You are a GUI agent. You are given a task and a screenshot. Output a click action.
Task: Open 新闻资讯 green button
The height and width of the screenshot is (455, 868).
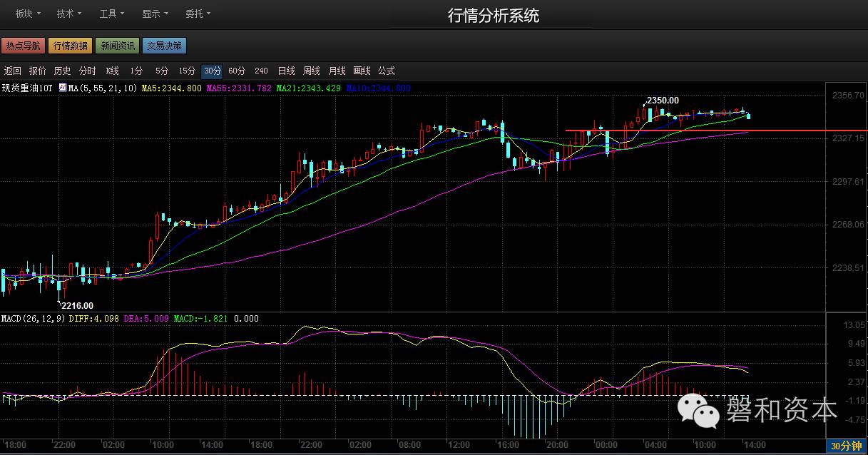[x=117, y=46]
